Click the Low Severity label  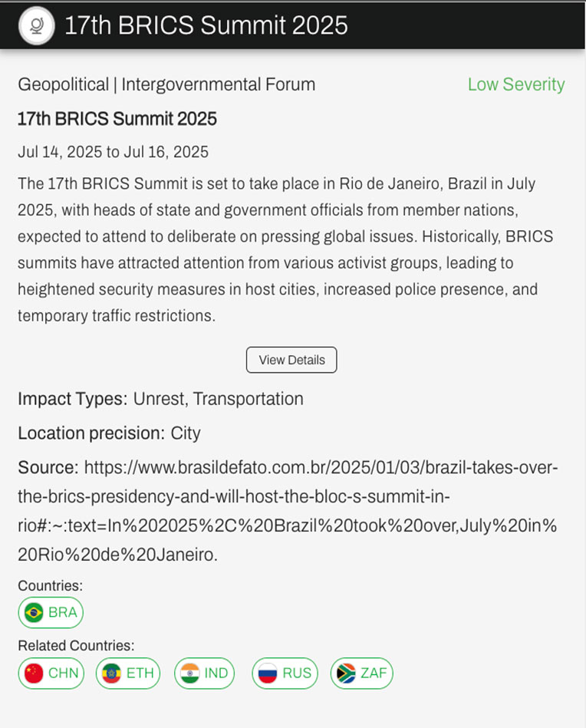pos(515,84)
